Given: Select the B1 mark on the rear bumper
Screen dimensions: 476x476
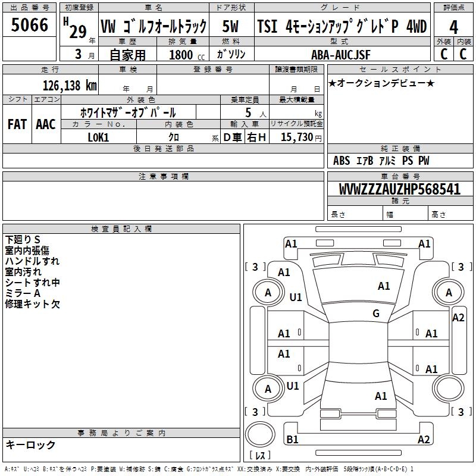Looking at the screenshot, I should 292,439.
